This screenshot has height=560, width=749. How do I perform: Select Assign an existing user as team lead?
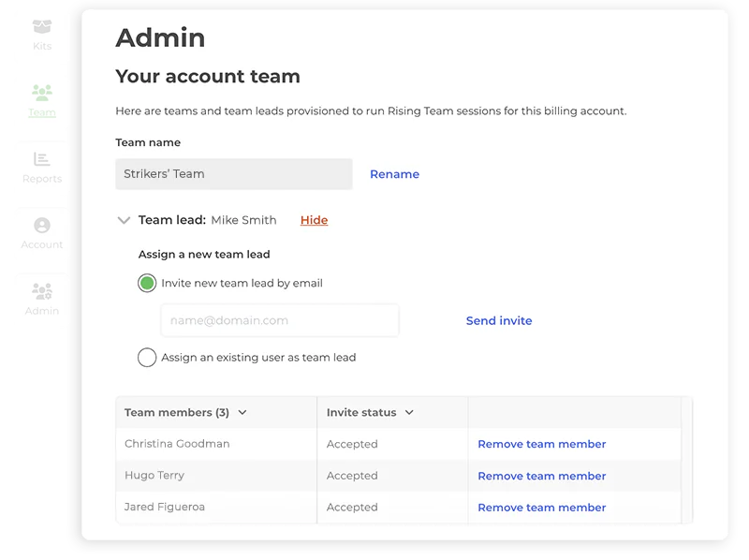pyautogui.click(x=147, y=358)
